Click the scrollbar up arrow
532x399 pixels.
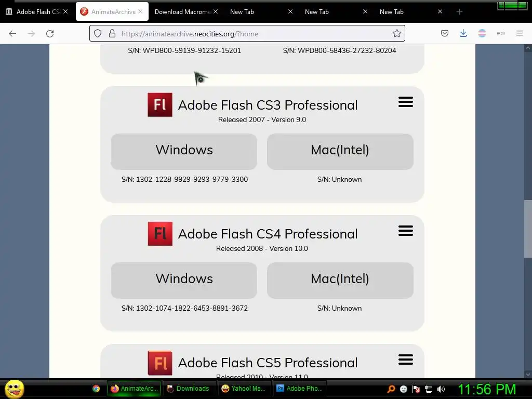point(528,48)
